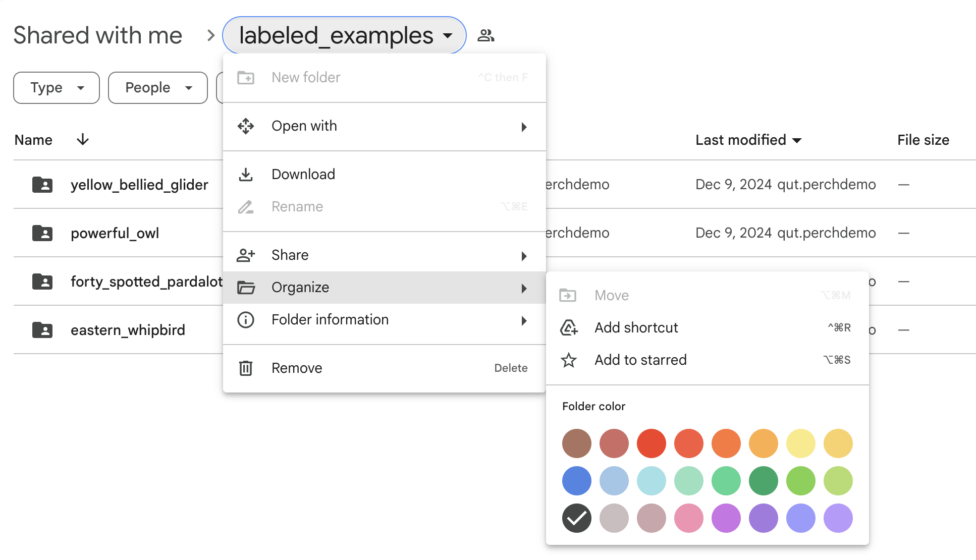Open the yellow_bellied_glider folder name
This screenshot has width=976, height=560.
coord(139,185)
